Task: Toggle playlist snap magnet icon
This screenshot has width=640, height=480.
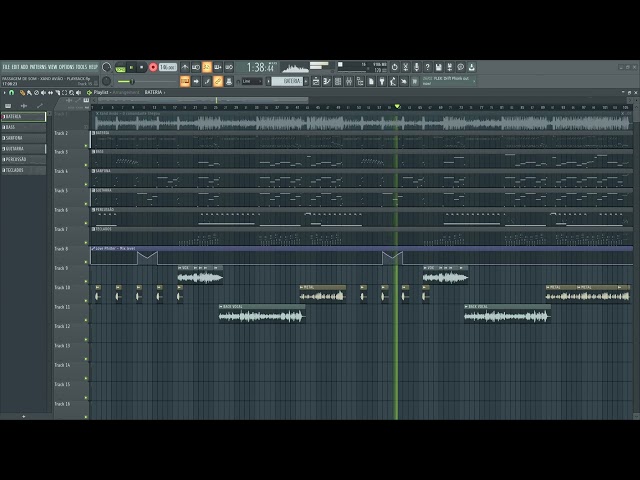Action: (11, 93)
